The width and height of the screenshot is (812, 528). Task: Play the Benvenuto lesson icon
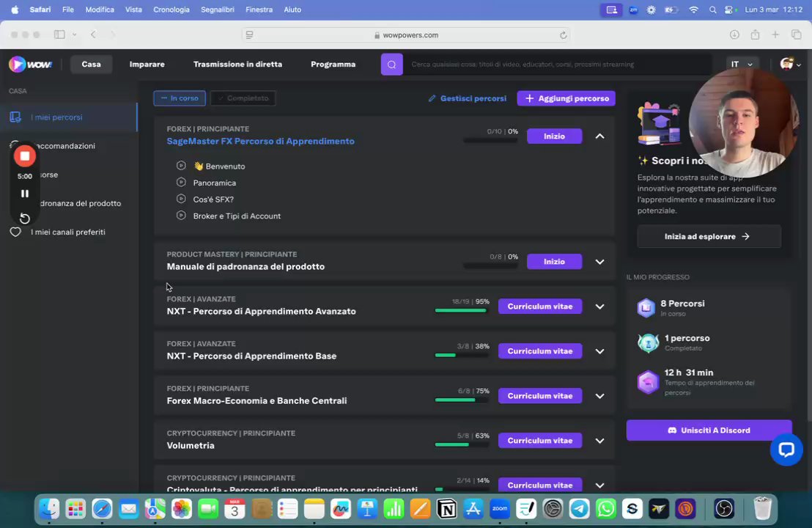click(x=181, y=166)
